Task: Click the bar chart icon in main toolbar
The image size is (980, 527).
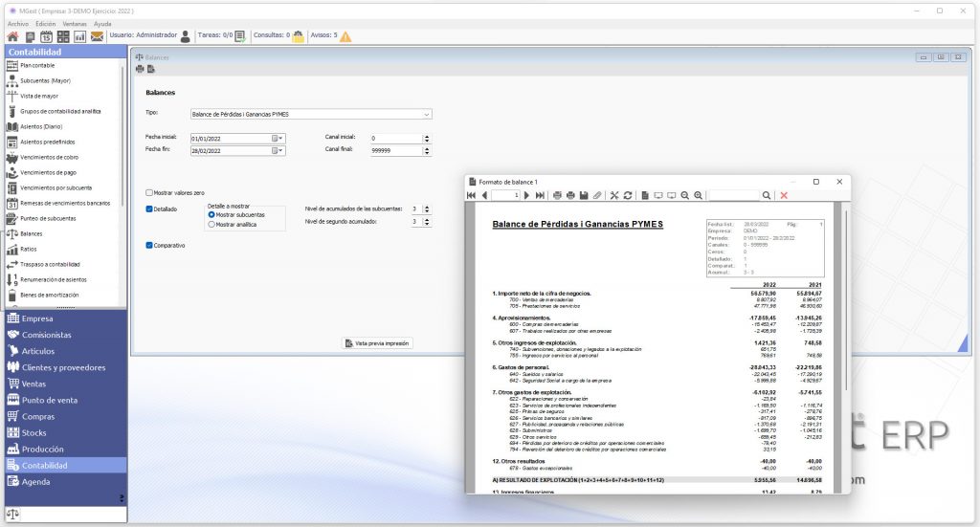Action: pyautogui.click(x=80, y=37)
